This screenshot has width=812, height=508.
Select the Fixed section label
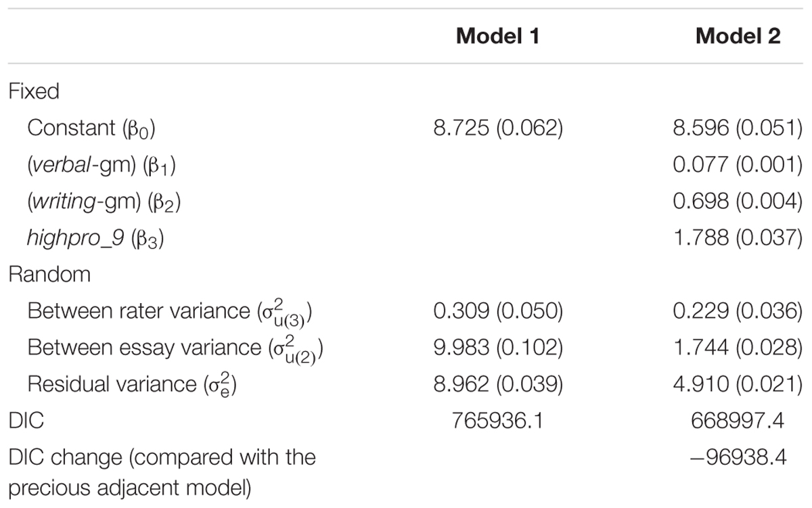coord(34,91)
